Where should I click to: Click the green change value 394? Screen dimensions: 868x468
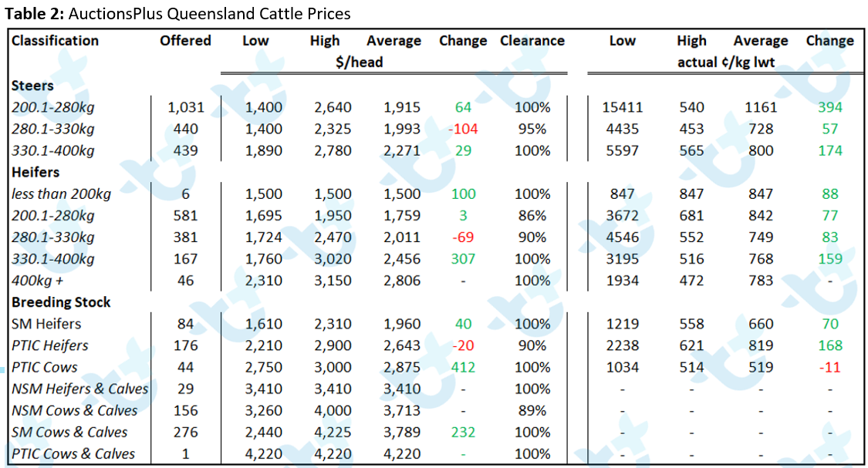pos(829,107)
